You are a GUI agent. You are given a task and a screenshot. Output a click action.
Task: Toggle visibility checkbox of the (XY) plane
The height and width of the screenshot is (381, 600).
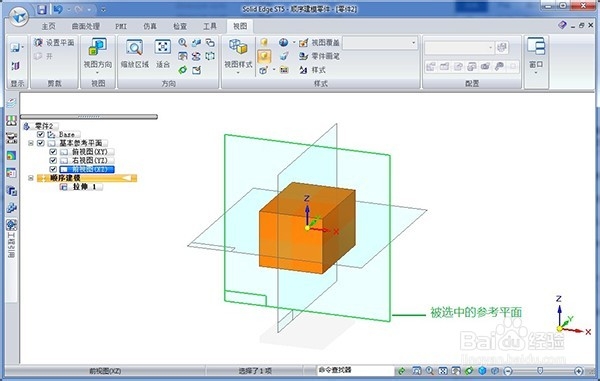point(53,152)
